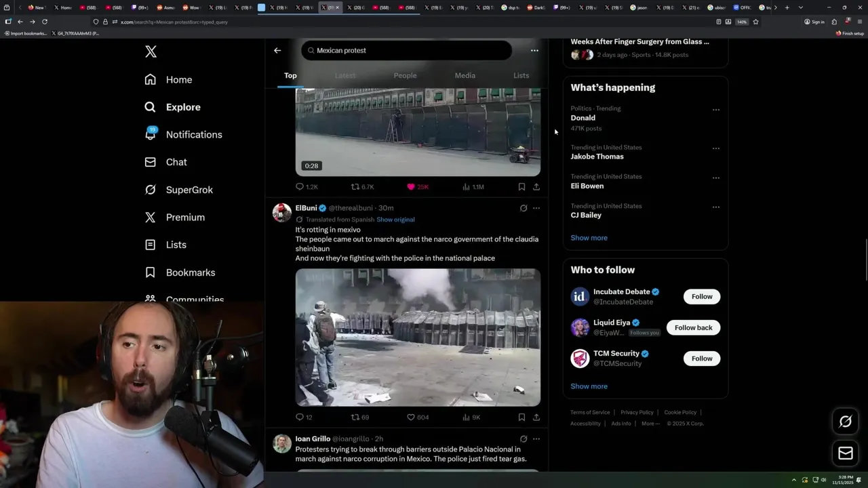Show more under Who to follow

[589, 386]
